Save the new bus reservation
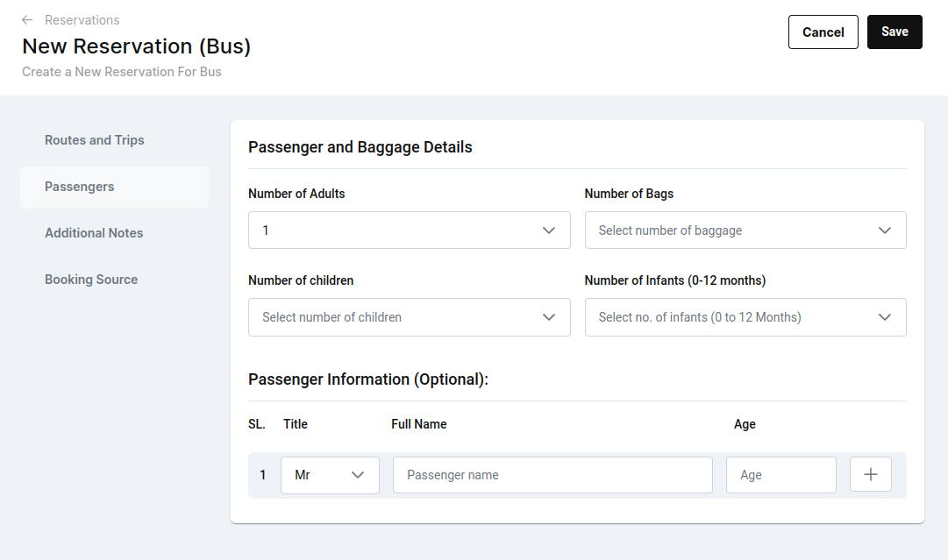 894,32
